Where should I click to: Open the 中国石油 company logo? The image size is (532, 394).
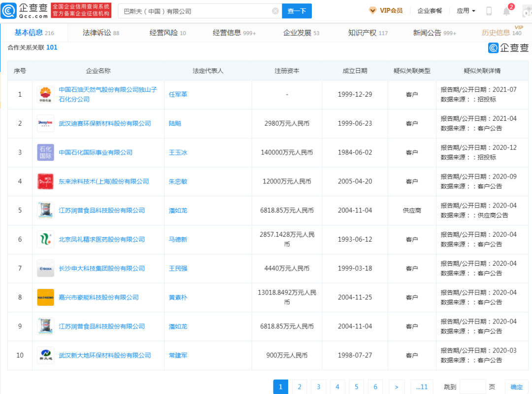pos(45,94)
